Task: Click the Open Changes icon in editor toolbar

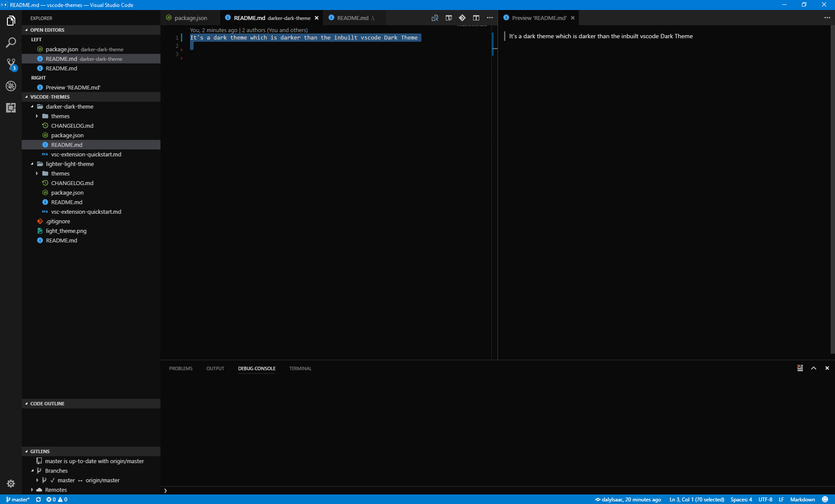Action: click(434, 18)
